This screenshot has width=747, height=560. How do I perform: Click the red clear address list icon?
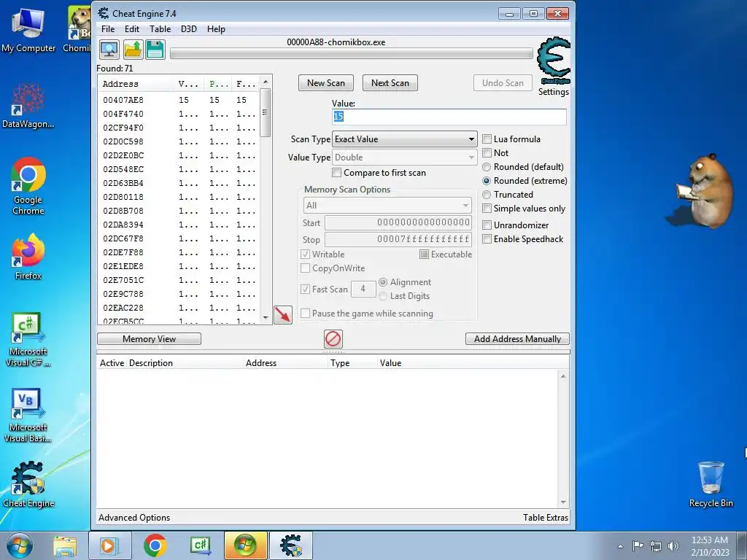(333, 339)
